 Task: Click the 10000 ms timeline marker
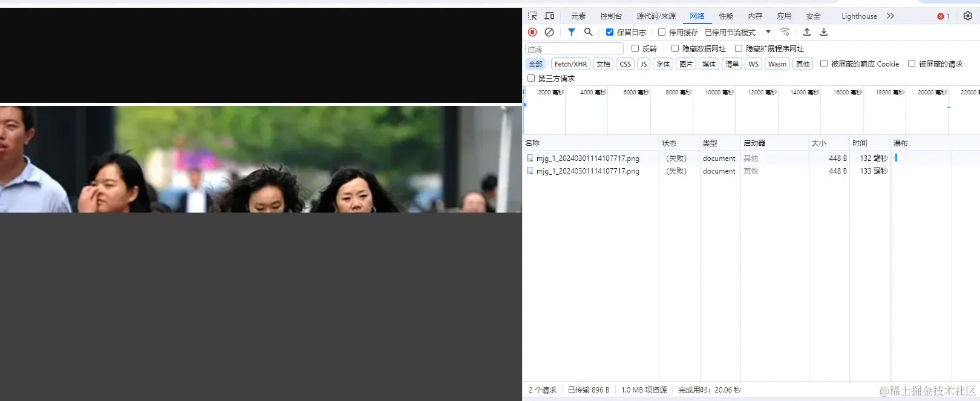coord(719,93)
